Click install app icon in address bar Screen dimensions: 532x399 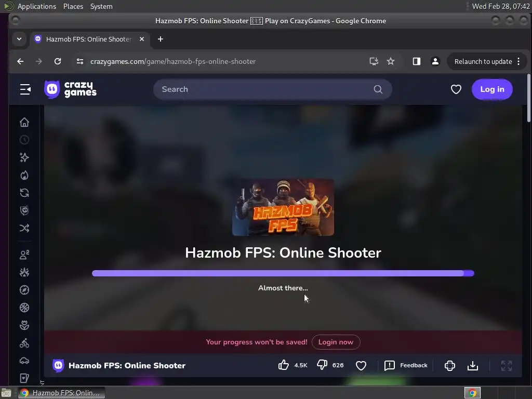click(374, 61)
